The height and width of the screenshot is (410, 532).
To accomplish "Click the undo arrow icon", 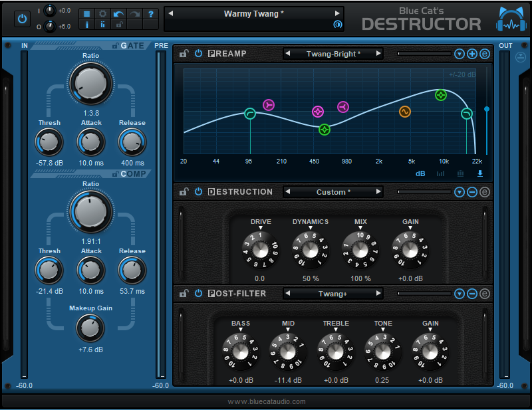I will click(119, 14).
